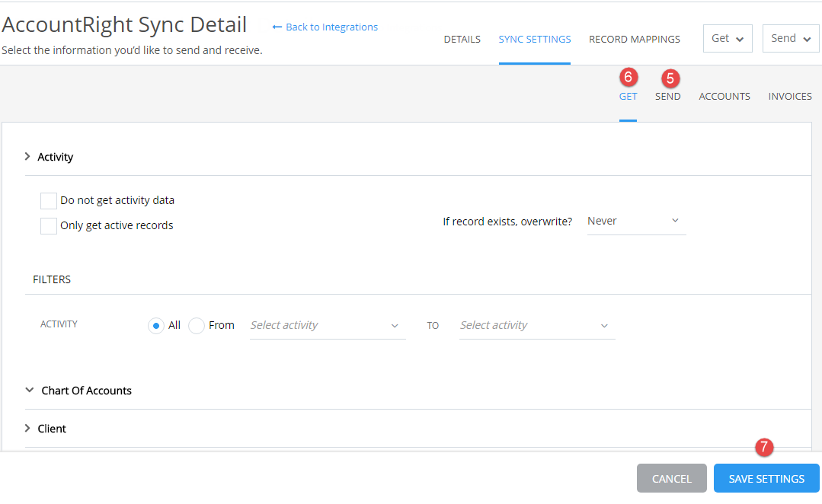
Task: Click the SAVE SETTINGS button
Action: [766, 478]
